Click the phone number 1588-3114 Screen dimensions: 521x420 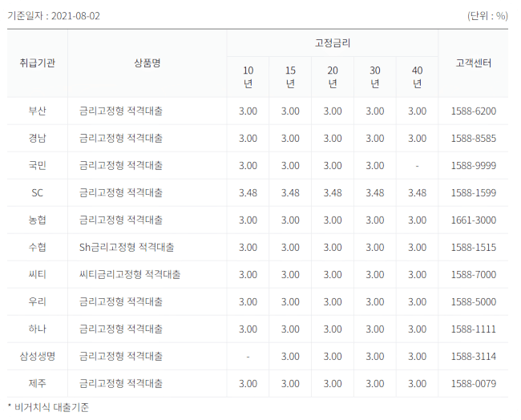[x=473, y=356]
